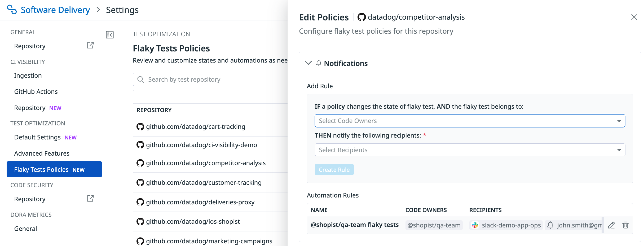Click GitHub icon next to cart-tracking repository

click(140, 127)
